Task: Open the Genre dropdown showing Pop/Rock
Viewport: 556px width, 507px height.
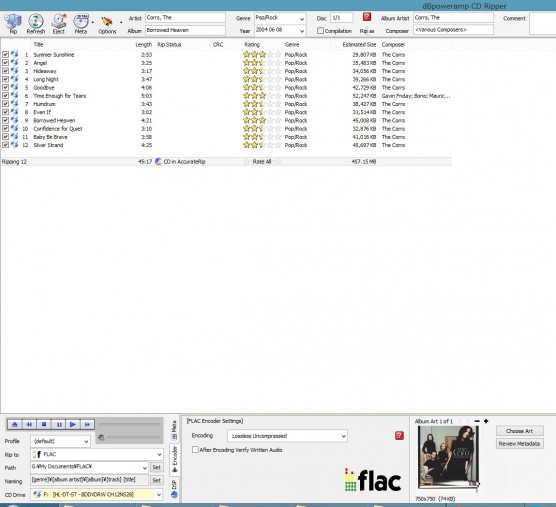Action: [x=280, y=18]
